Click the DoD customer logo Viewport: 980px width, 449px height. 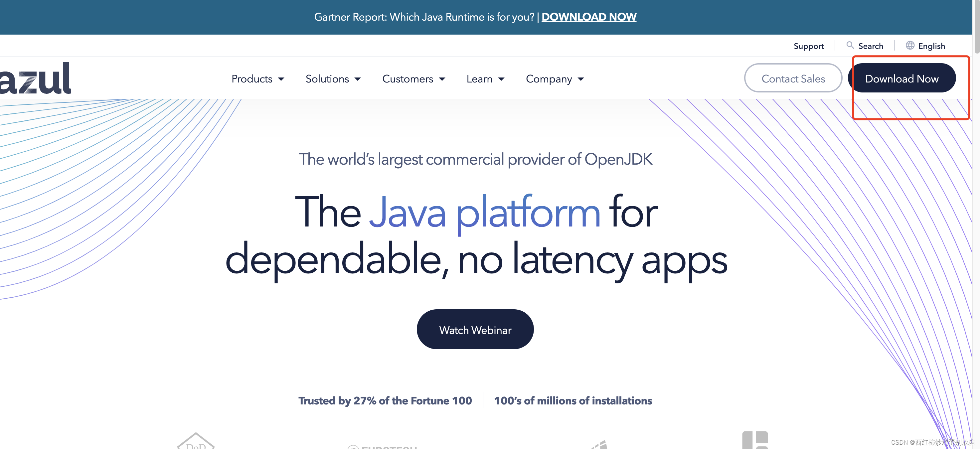pyautogui.click(x=196, y=441)
